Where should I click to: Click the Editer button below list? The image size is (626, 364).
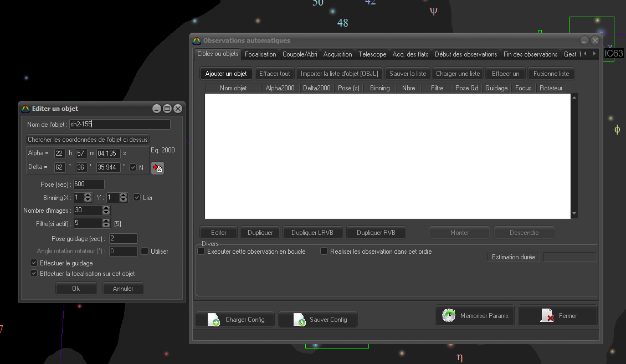coord(218,233)
